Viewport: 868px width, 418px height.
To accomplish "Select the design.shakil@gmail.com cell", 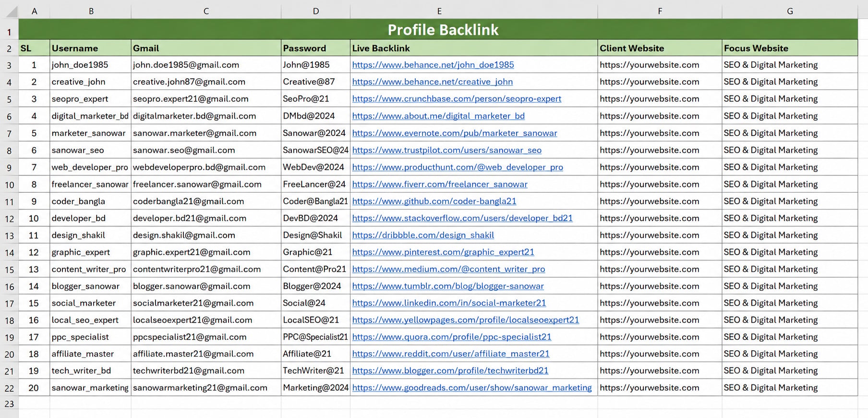I will pos(206,235).
